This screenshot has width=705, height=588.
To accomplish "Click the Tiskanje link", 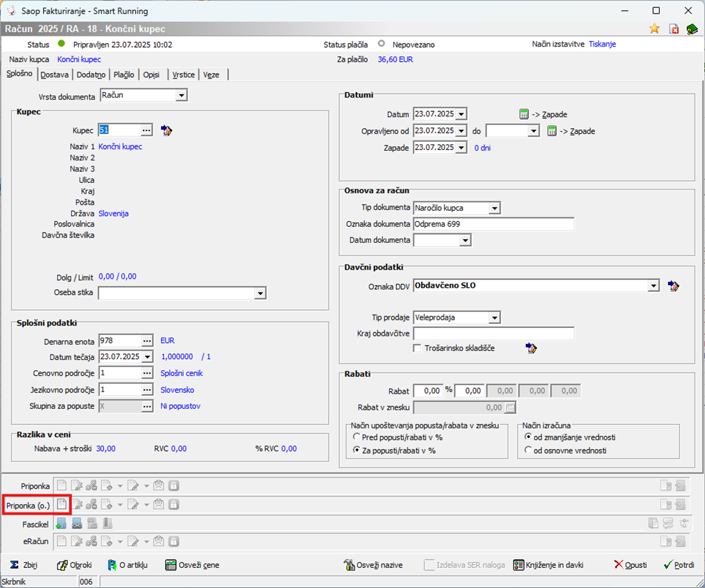I will (602, 44).
